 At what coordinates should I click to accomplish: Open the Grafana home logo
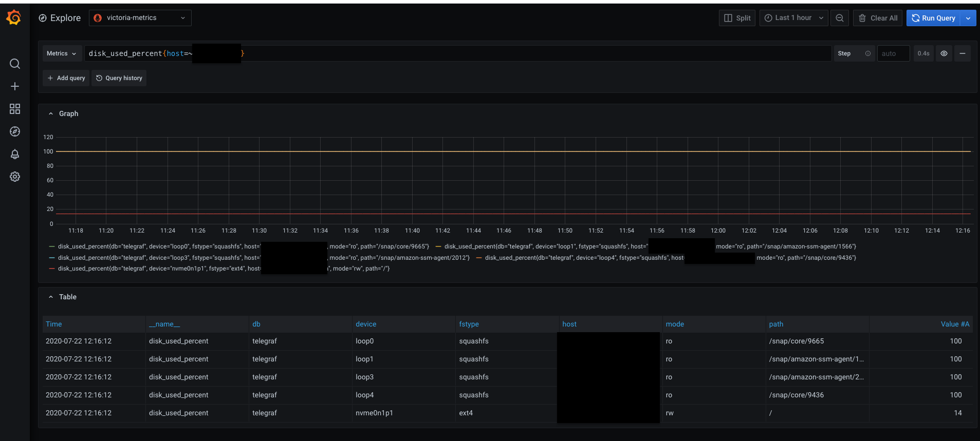(14, 17)
